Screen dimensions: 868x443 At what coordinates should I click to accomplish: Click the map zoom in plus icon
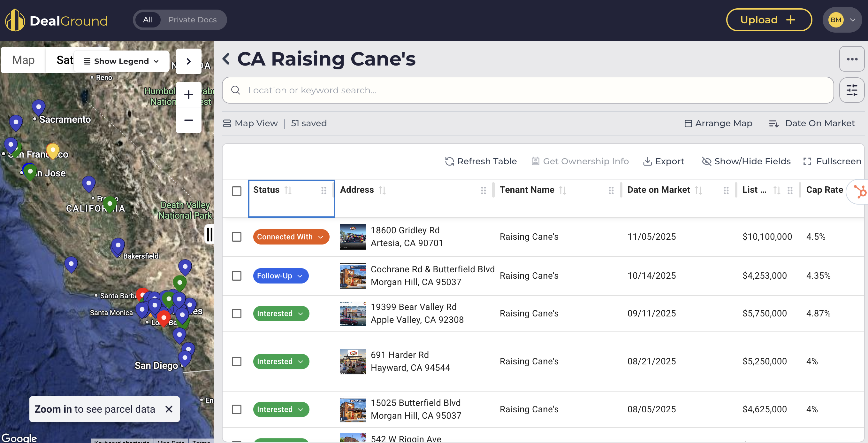188,95
